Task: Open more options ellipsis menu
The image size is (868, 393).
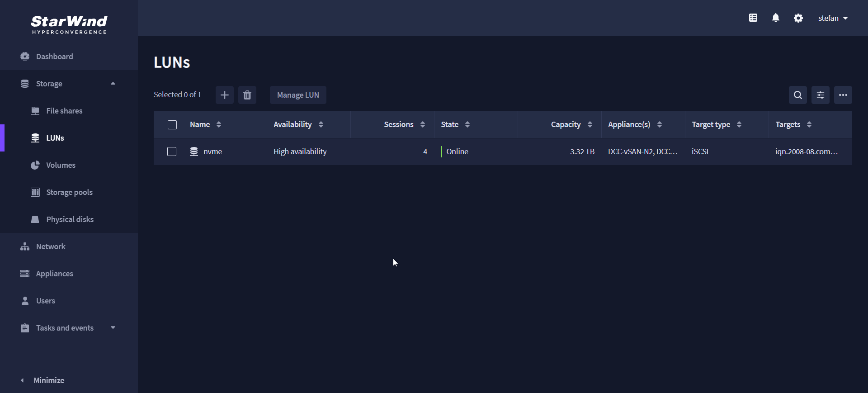Action: click(843, 95)
